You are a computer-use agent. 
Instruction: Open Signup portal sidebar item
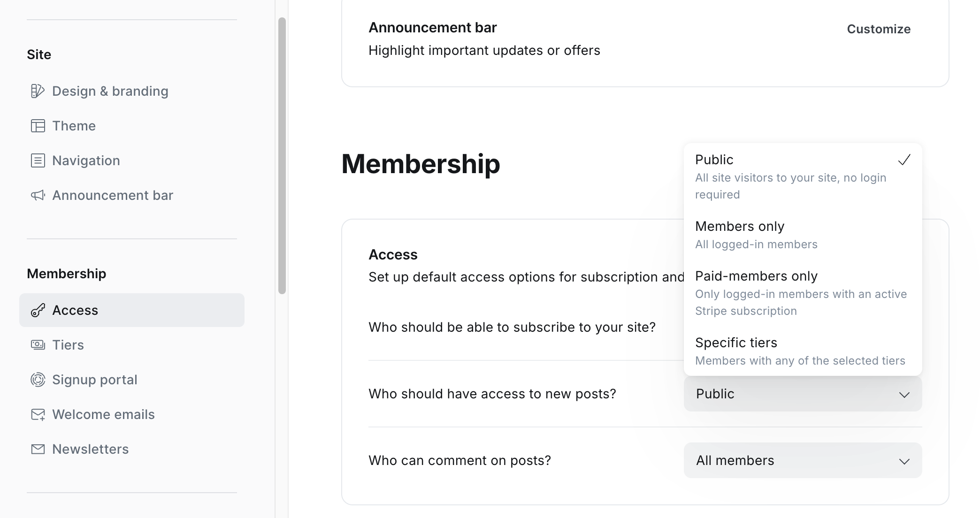[94, 380]
